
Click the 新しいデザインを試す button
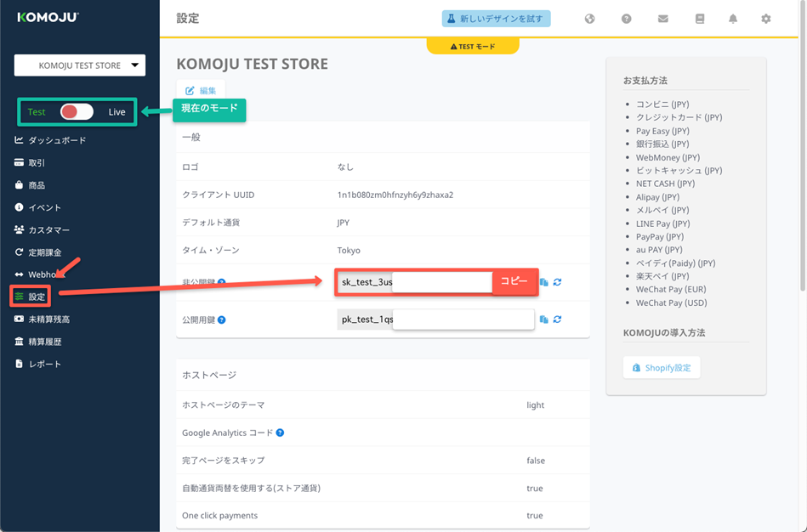coord(496,19)
